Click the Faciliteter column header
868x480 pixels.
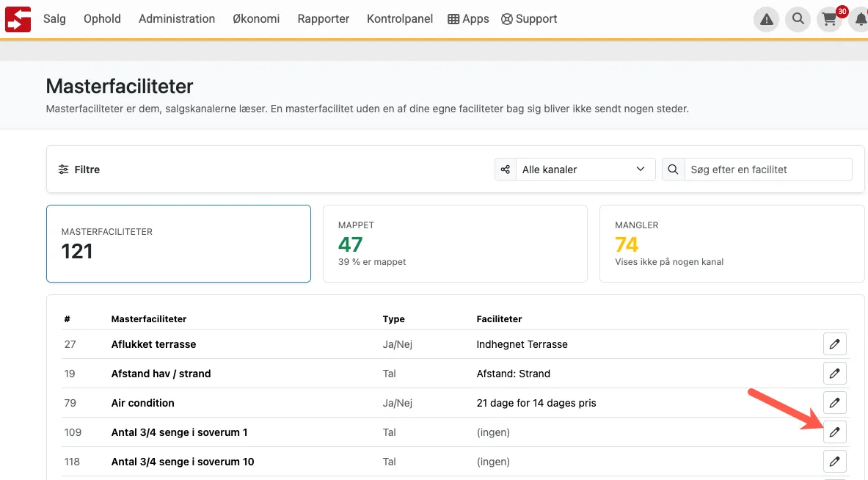(500, 319)
